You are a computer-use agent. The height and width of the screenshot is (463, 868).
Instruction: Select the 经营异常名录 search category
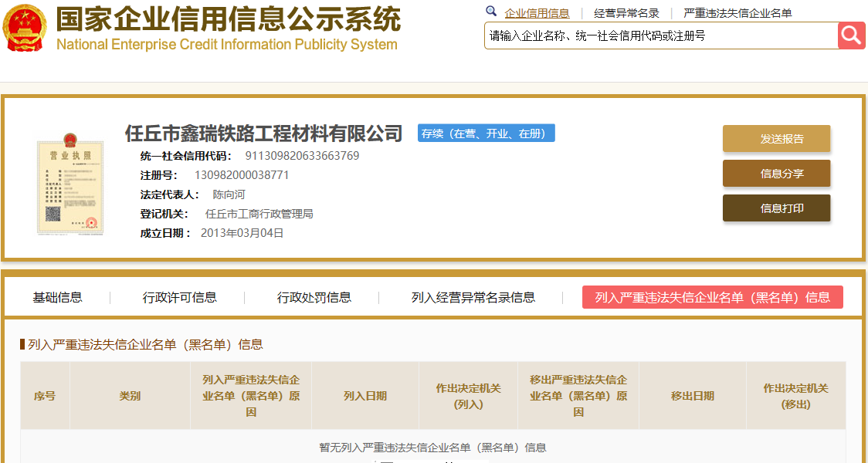[x=626, y=13]
